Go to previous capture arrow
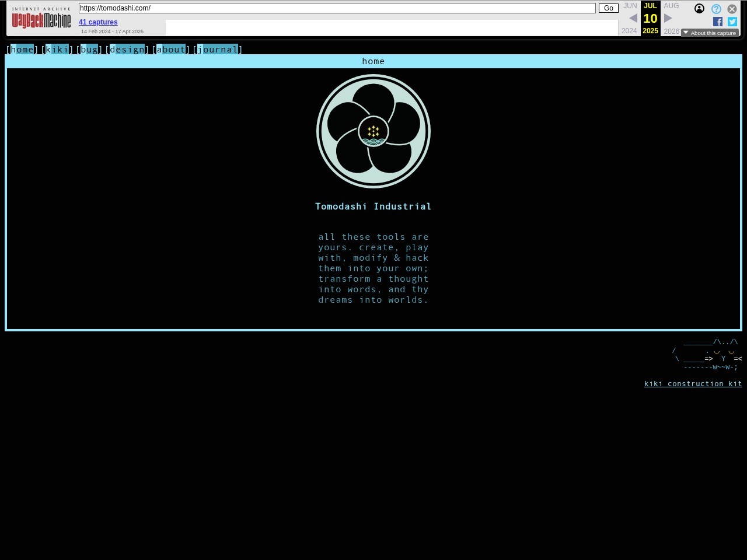This screenshot has width=747, height=560. click(x=633, y=18)
